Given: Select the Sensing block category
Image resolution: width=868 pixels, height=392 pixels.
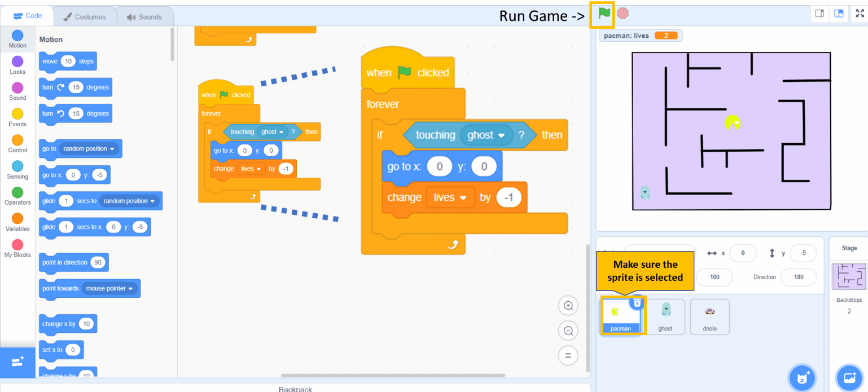Looking at the screenshot, I should tap(17, 170).
